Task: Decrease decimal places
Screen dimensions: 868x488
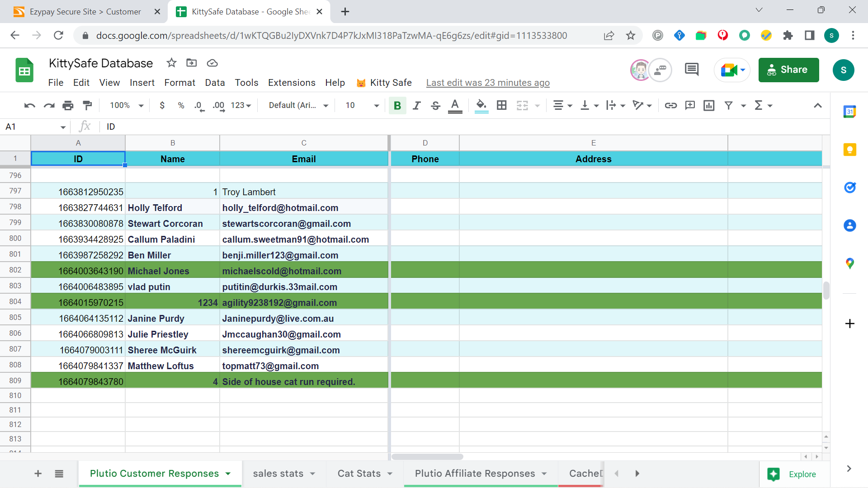Action: pos(199,106)
